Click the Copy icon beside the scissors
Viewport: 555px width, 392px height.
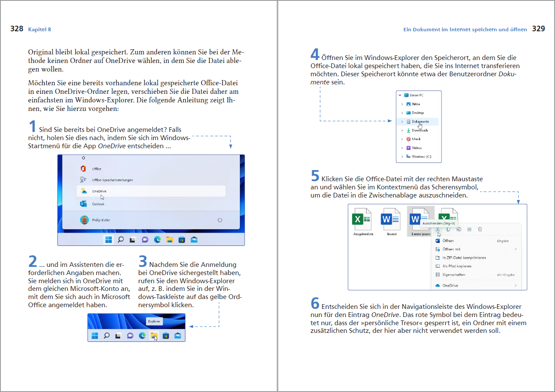pyautogui.click(x=448, y=230)
